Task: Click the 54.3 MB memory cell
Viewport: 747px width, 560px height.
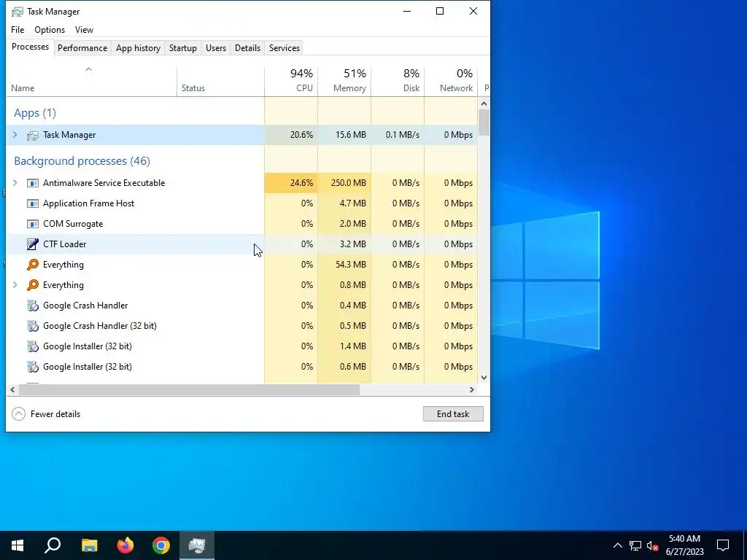Action: tap(344, 265)
